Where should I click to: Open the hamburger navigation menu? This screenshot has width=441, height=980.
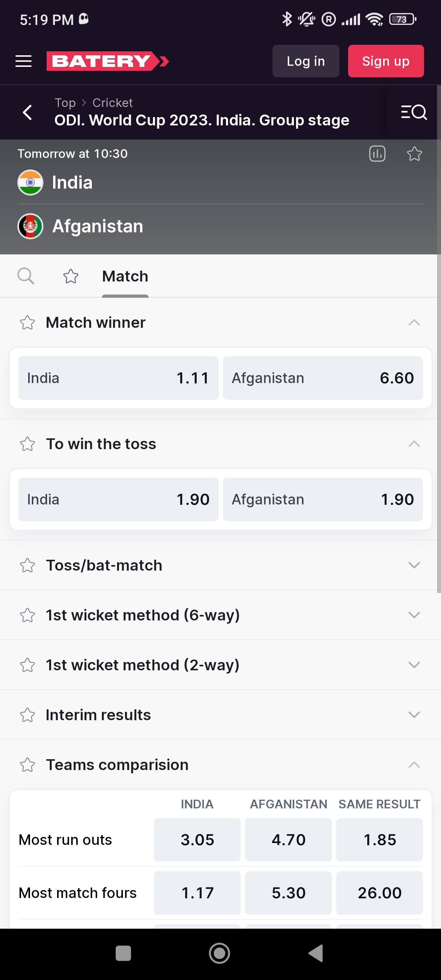(23, 61)
